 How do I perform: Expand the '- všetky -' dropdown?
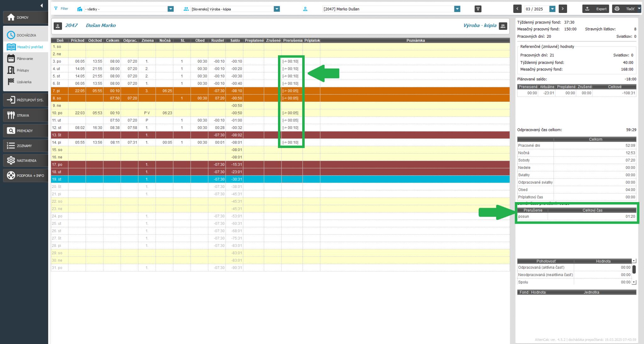tap(170, 9)
